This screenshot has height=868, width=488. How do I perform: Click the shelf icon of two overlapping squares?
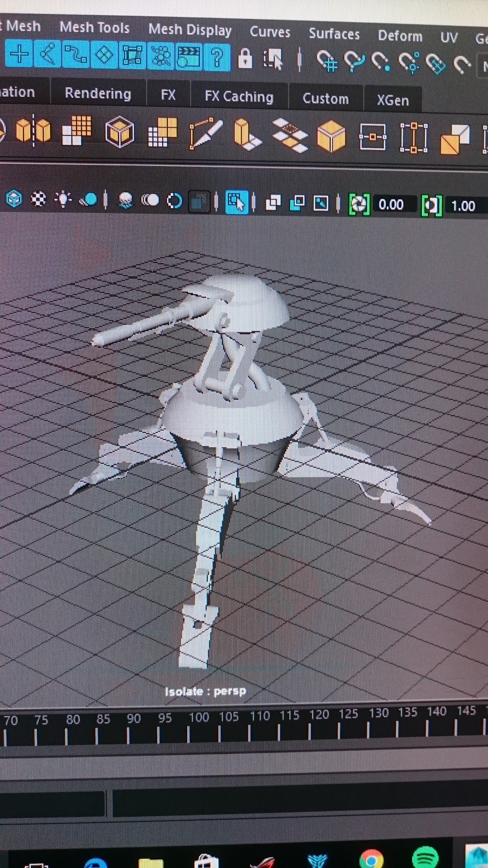(454, 139)
